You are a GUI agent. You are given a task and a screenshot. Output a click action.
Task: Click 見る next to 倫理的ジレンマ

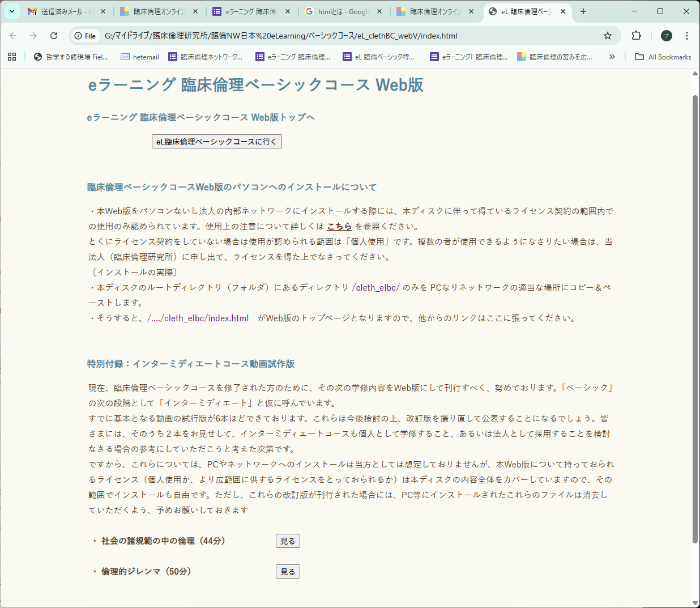288,571
